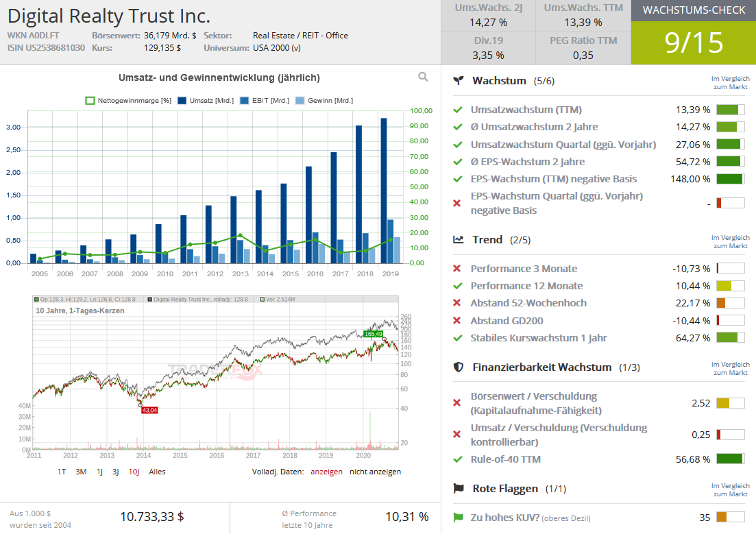Click the ISIN US2538681030 text
The height and width of the screenshot is (534, 756).
coord(46,48)
